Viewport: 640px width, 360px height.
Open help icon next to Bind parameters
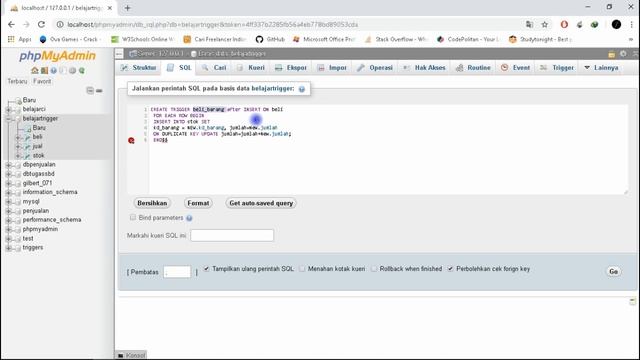(x=189, y=218)
